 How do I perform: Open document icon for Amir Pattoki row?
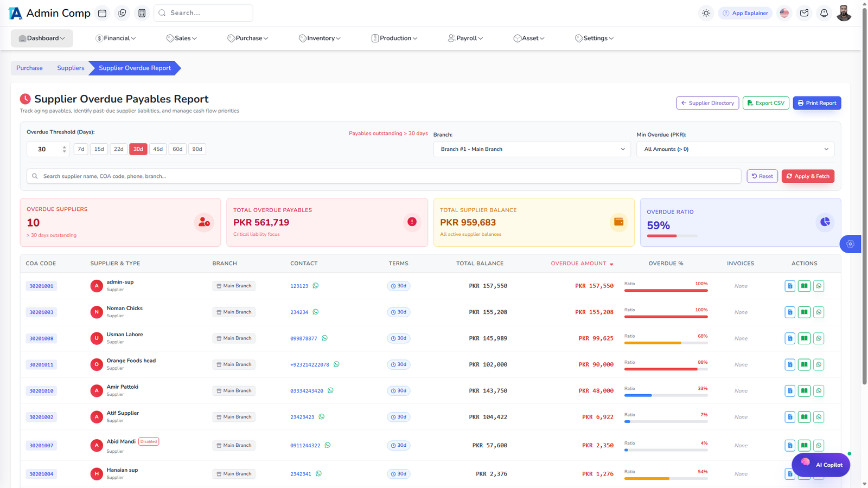click(x=790, y=391)
